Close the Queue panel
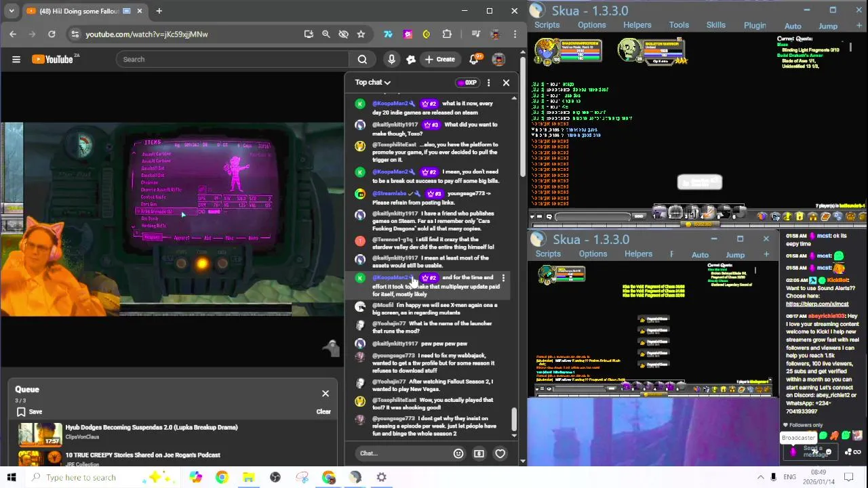The height and width of the screenshot is (488, 868). pos(325,393)
